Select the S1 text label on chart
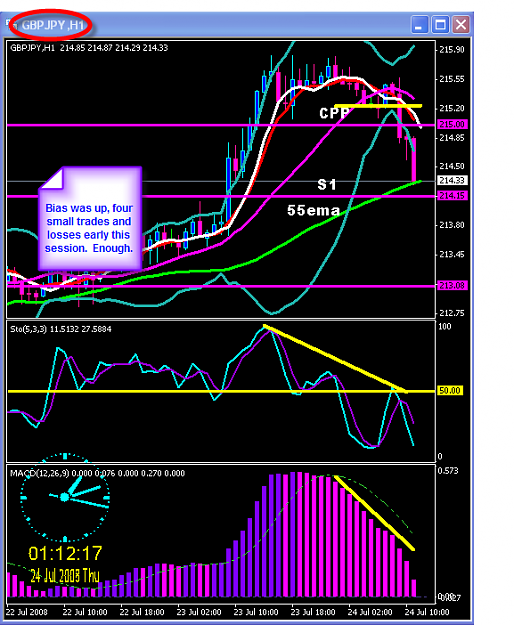This screenshot has width=514, height=625. (x=327, y=185)
